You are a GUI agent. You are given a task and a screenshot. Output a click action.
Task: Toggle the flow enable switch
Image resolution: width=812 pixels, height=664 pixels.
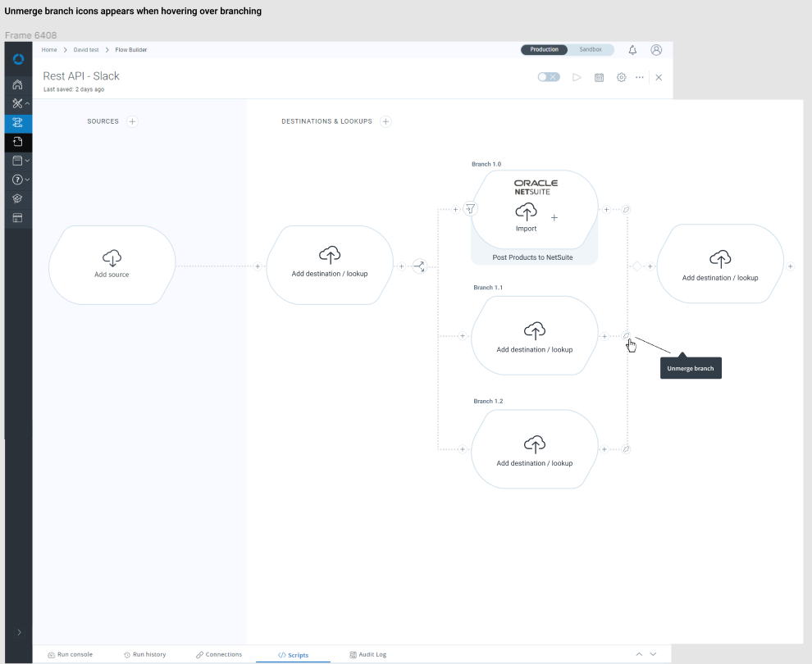coord(549,77)
